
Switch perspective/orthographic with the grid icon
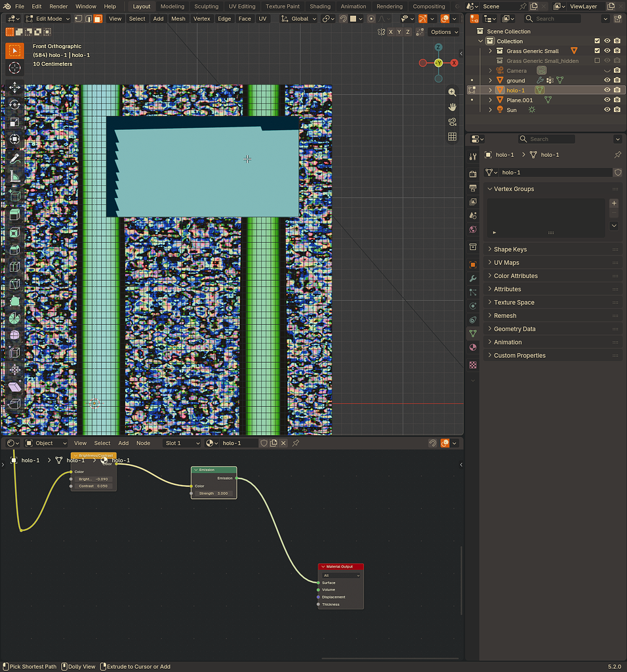coord(453,136)
